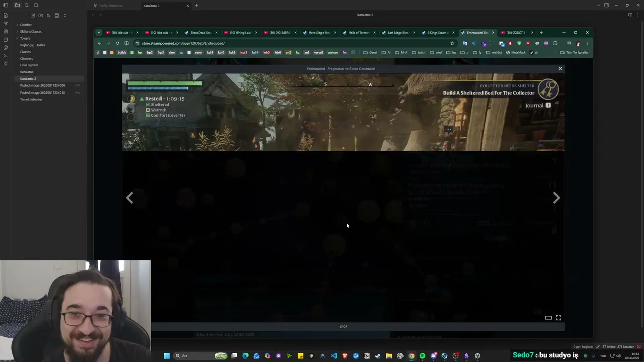The image size is (644, 362).
Task: Switch to the Last Mage Steam tab
Action: (x=398, y=33)
